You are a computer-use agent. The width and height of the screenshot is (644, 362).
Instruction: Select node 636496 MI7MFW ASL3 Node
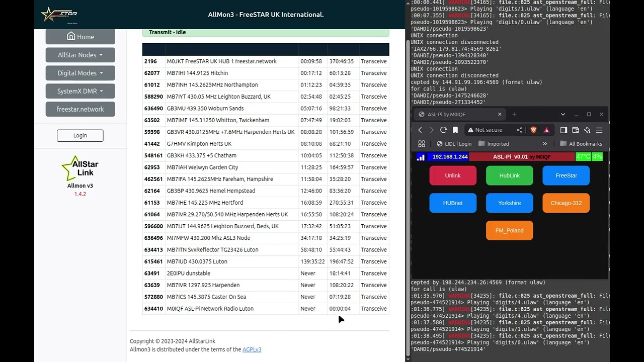tap(266, 238)
